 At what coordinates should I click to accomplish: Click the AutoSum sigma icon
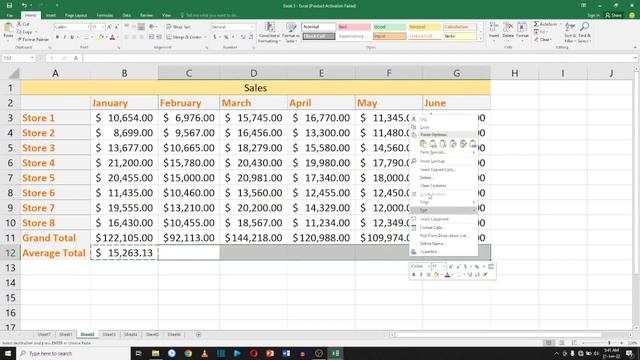coord(536,24)
